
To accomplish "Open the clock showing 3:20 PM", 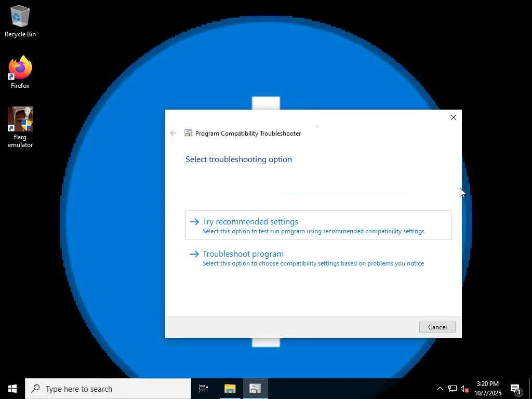I will pyautogui.click(x=487, y=389).
